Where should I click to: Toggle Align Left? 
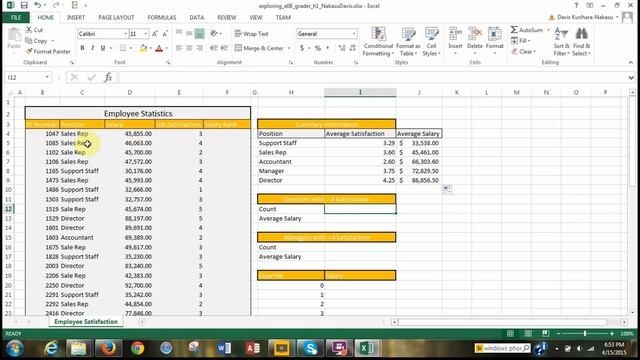point(179,48)
